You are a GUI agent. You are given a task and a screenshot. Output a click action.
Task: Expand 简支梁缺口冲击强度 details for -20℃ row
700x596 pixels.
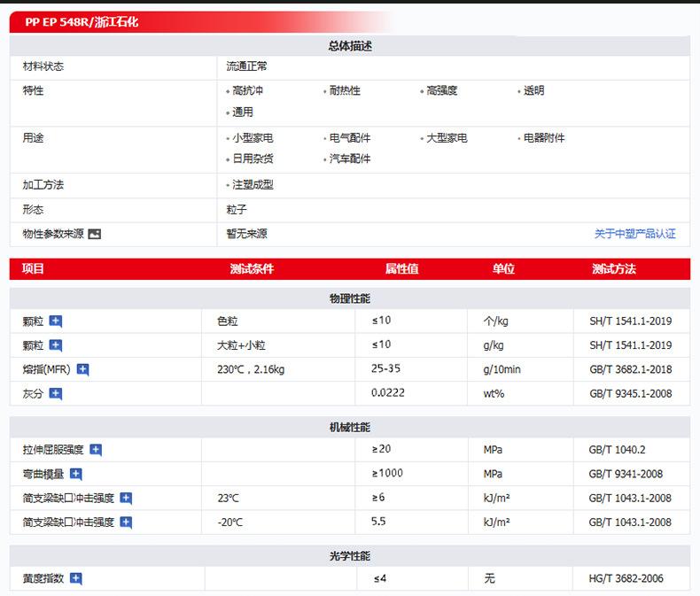click(x=126, y=522)
